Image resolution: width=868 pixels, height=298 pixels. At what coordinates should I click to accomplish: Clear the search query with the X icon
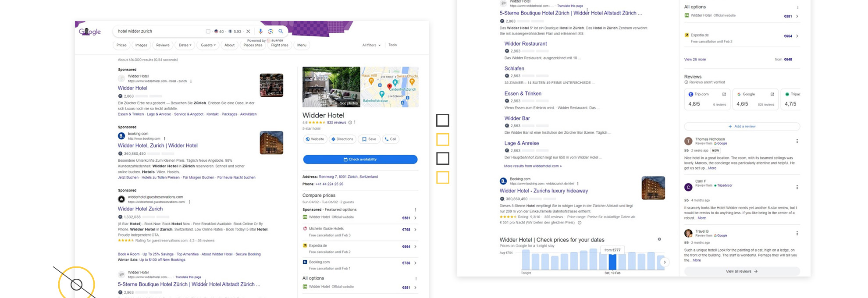pos(248,31)
